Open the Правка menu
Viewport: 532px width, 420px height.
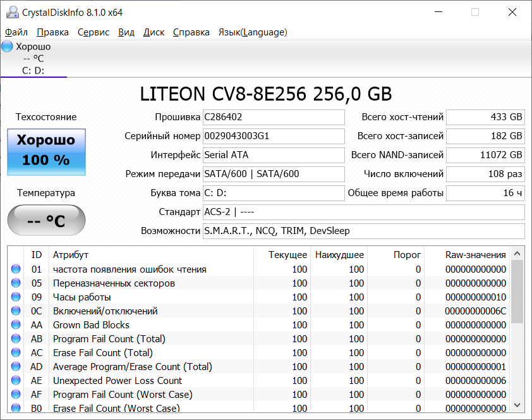[x=52, y=32]
